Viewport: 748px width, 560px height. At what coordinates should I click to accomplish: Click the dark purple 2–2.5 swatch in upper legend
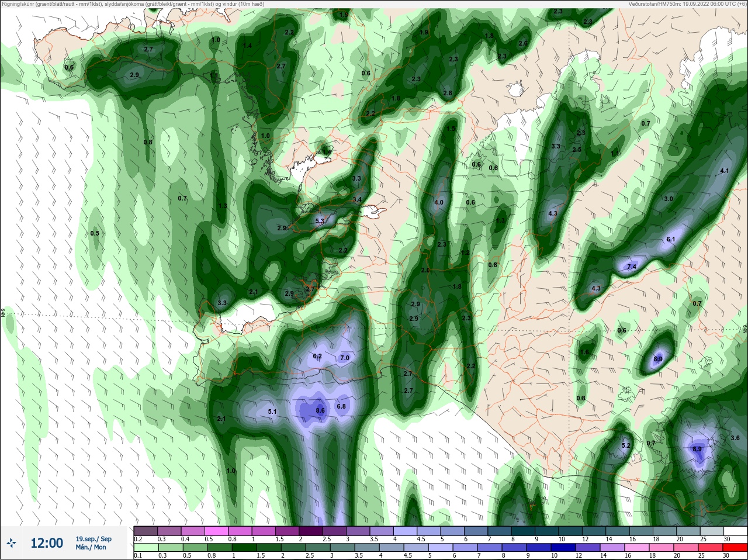tap(311, 531)
